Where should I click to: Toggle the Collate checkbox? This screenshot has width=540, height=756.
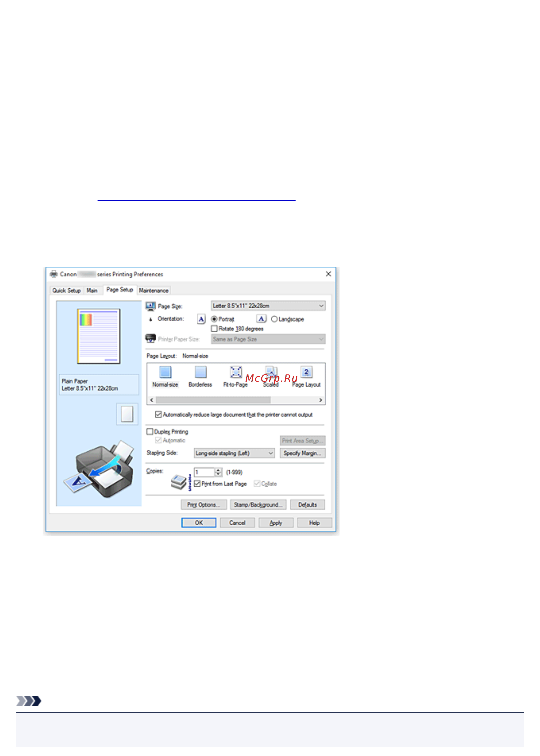pyautogui.click(x=257, y=484)
